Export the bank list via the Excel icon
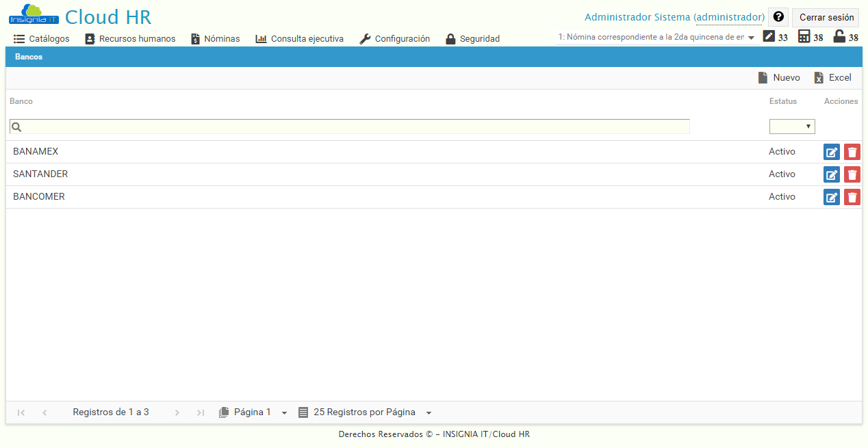 (832, 77)
